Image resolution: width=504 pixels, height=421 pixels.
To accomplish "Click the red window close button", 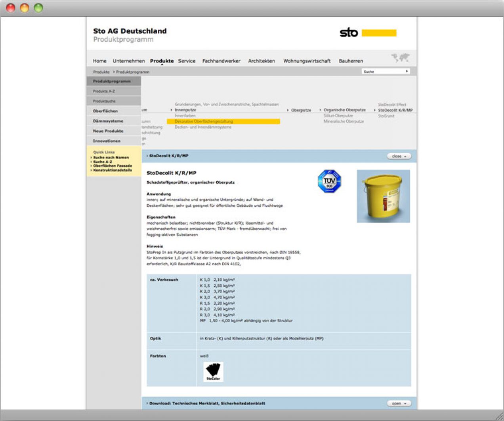I will (x=11, y=8).
